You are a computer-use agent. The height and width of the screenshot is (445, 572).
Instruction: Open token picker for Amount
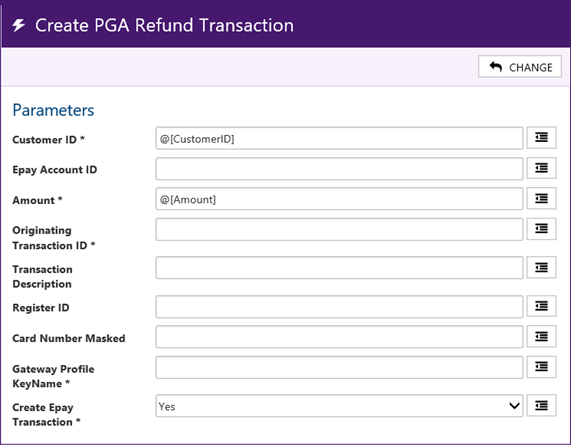tap(541, 198)
